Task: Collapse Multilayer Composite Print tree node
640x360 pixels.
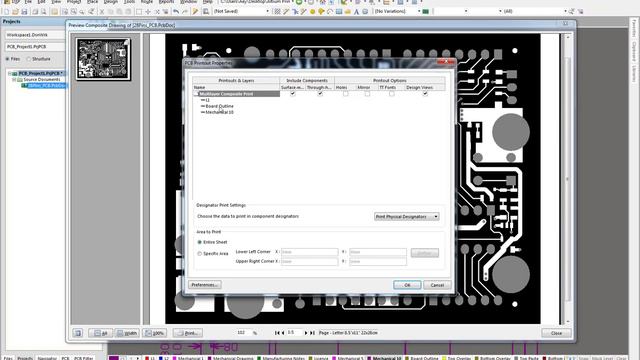Action: click(196, 94)
